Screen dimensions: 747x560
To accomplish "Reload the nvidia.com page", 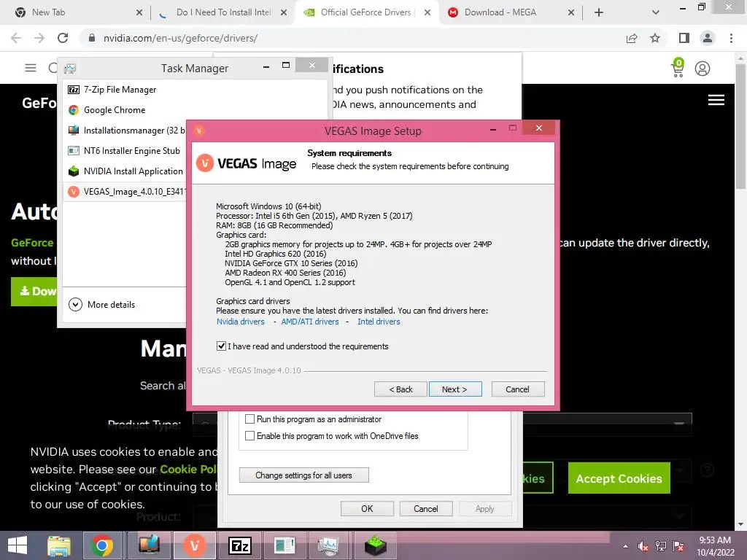I will [x=63, y=38].
